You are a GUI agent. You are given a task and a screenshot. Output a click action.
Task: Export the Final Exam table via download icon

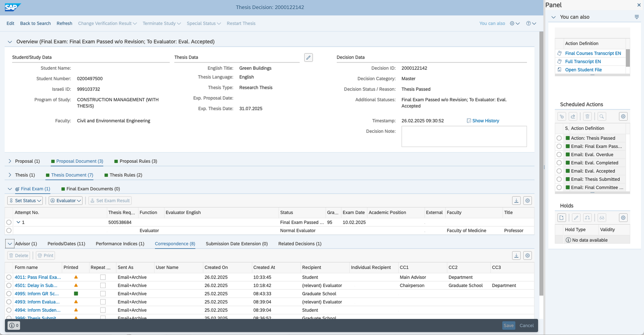tap(516, 201)
